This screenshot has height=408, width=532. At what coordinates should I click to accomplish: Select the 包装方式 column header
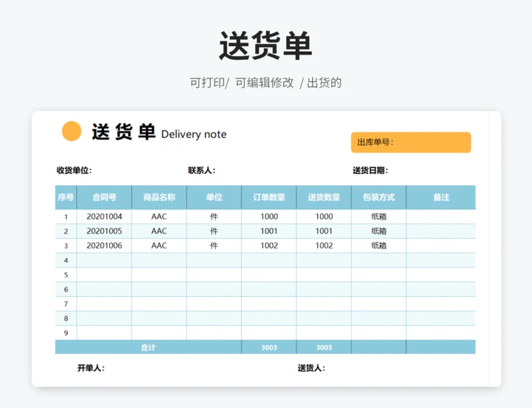(x=378, y=197)
